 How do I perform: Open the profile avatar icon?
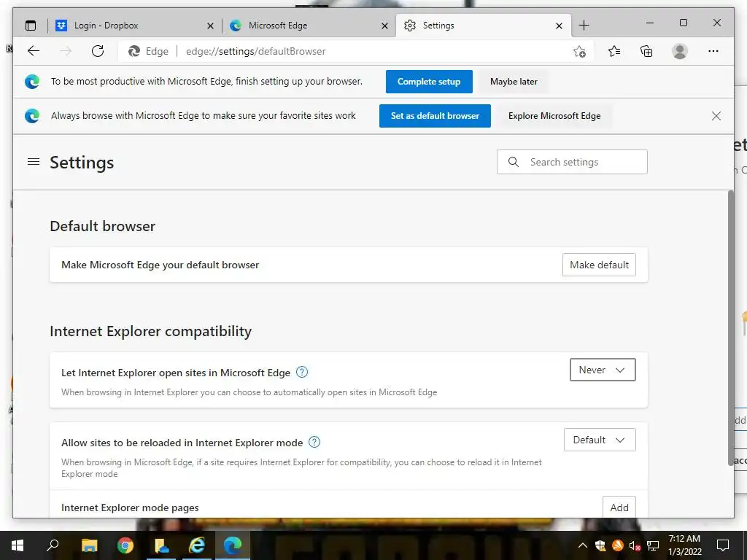click(680, 51)
